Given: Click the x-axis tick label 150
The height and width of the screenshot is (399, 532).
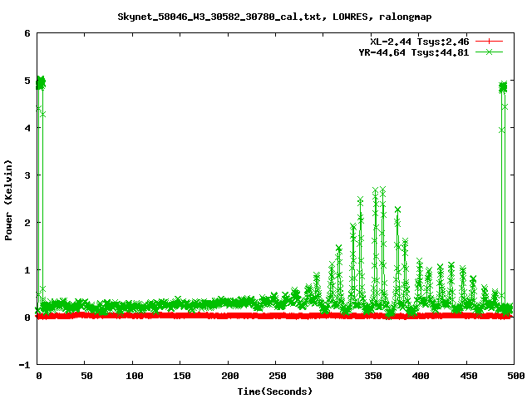Looking at the screenshot, I should (x=182, y=376).
